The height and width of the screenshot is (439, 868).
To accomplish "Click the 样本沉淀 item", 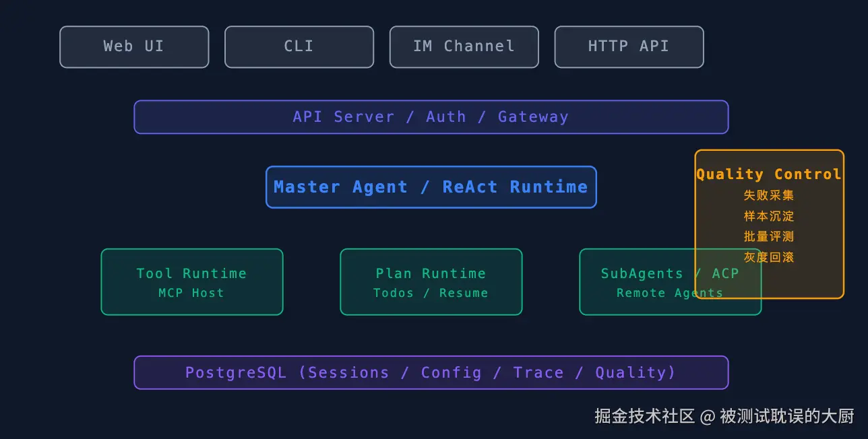I will [x=769, y=216].
